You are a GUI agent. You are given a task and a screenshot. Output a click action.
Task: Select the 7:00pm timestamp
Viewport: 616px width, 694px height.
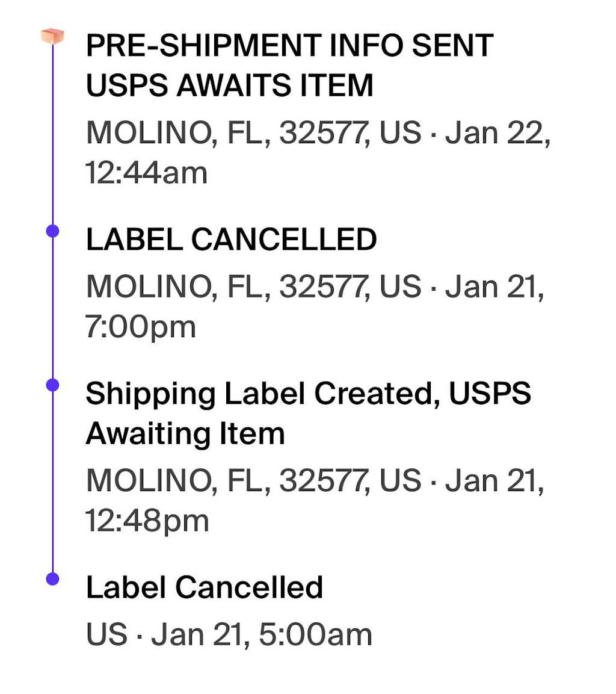tap(141, 327)
